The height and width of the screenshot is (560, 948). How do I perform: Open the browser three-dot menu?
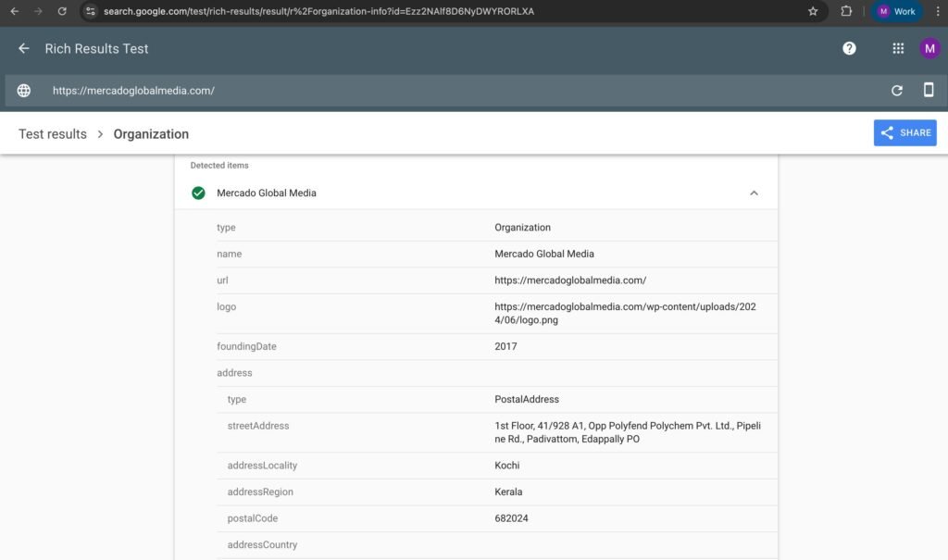[x=938, y=11]
